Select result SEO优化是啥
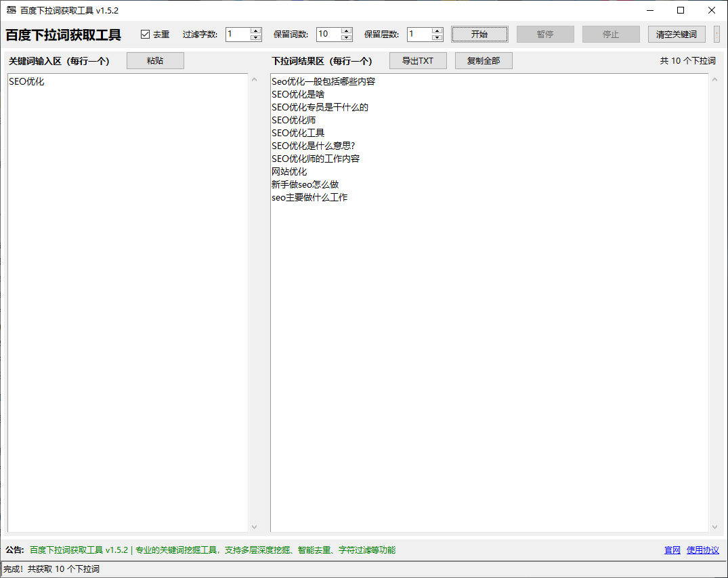 tap(298, 94)
